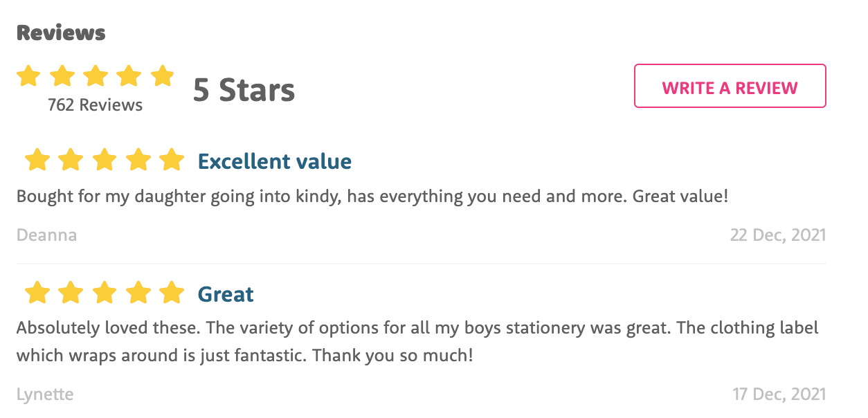Viewport: 868px width, 418px height.
Task: Click the WRITE A REVIEW button
Action: point(730,86)
